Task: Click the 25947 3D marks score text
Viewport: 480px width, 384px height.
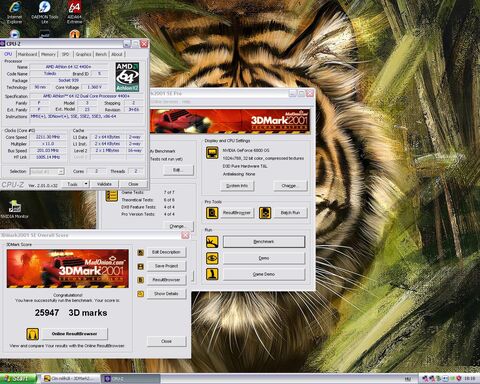Action: [71, 313]
